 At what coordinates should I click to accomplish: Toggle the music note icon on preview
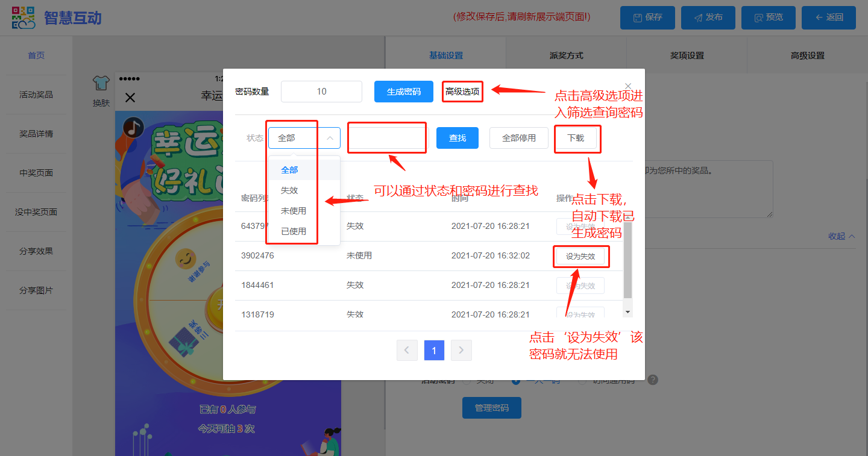tap(133, 127)
